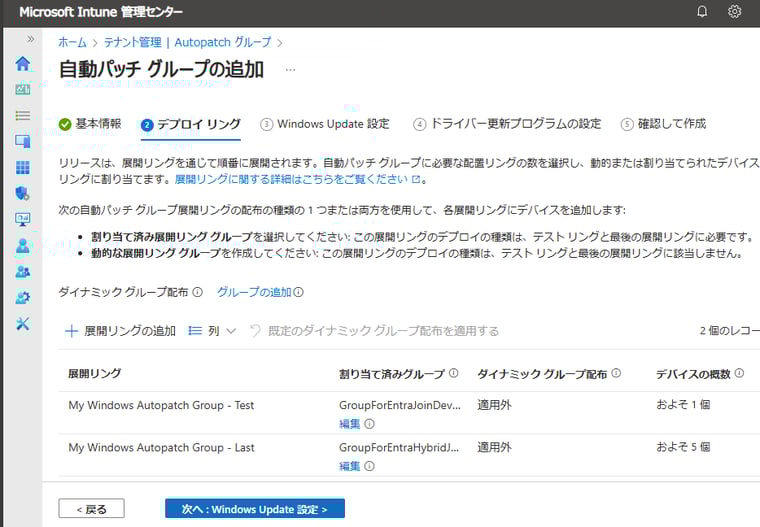This screenshot has width=760, height=527.
Task: Click info icon next to ダイナミック グループ配布 label
Action: pos(197,292)
